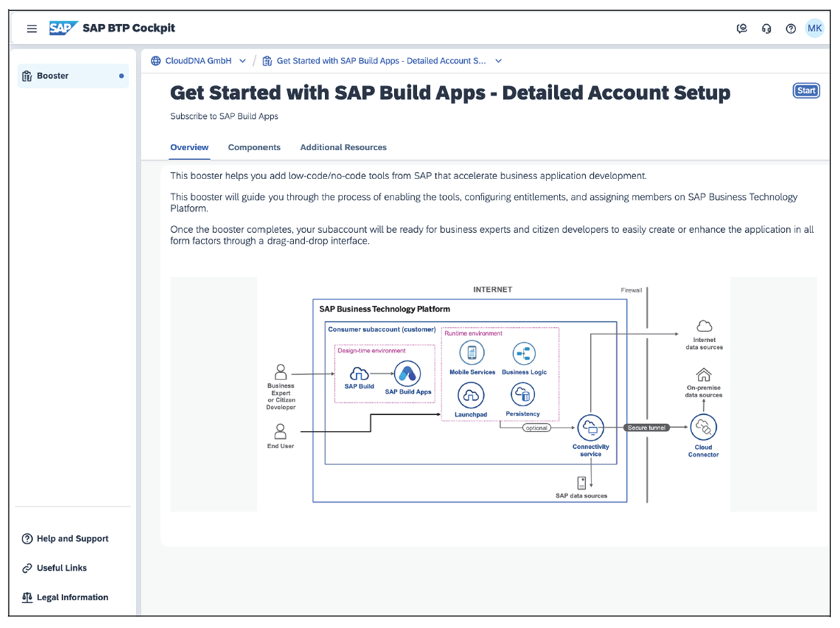Switch to the Components tab
Viewport: 840px width, 628px height.
[x=254, y=147]
